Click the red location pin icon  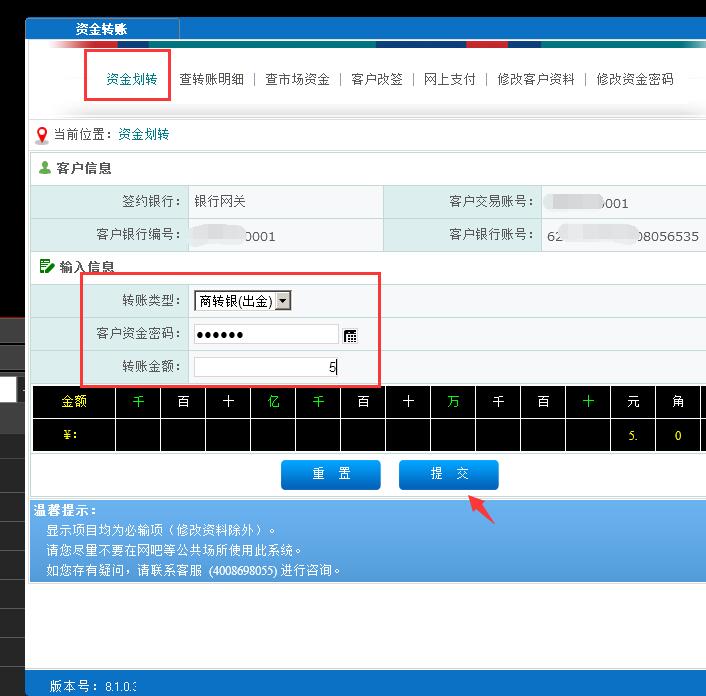pos(42,135)
